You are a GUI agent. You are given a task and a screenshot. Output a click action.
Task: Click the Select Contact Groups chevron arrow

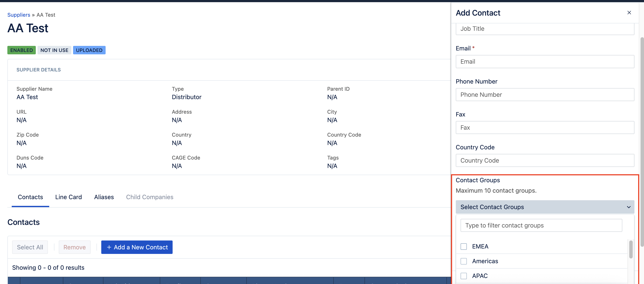point(629,207)
